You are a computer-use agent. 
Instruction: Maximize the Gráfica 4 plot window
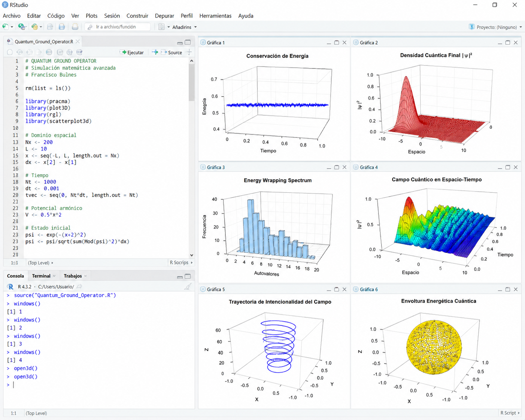pyautogui.click(x=508, y=167)
